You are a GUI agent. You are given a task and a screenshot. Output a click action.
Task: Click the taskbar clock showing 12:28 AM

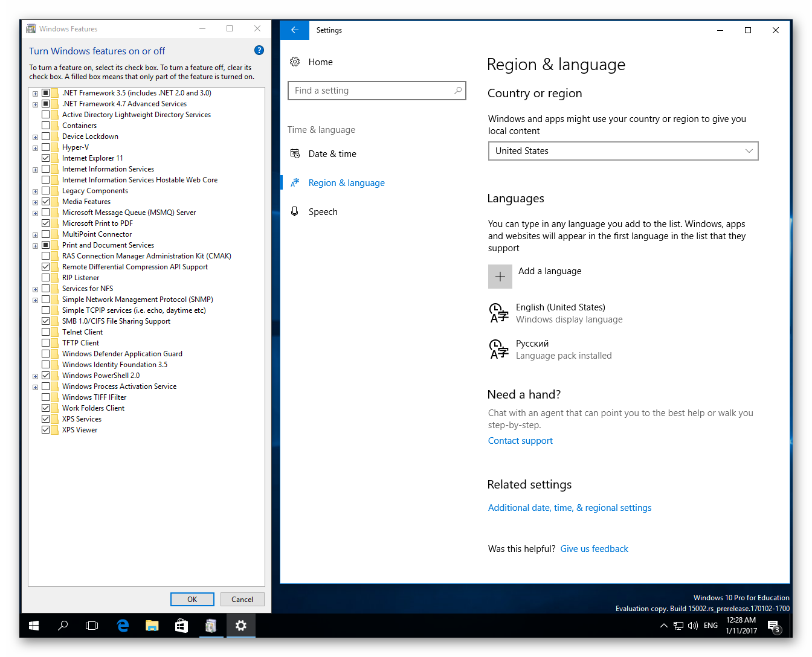741,626
